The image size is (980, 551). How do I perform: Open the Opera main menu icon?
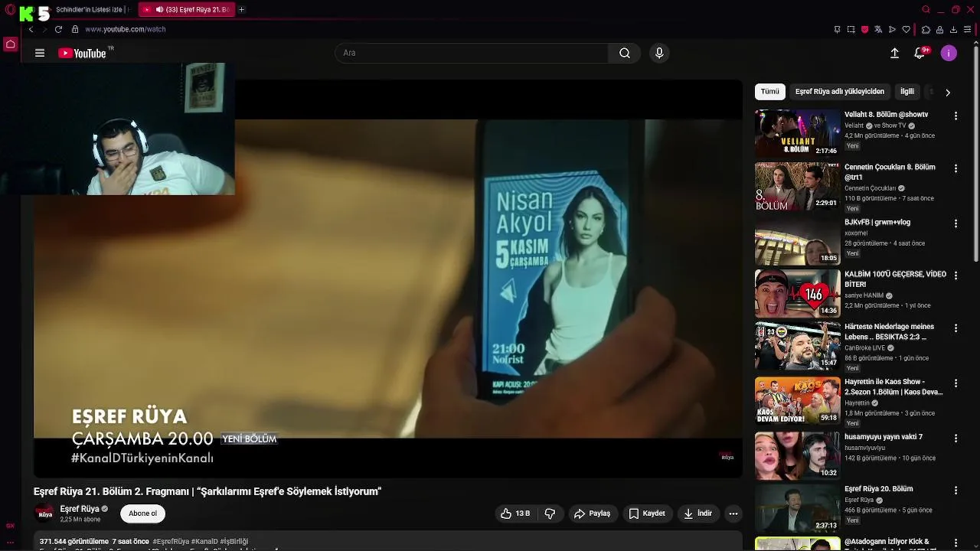point(10,9)
